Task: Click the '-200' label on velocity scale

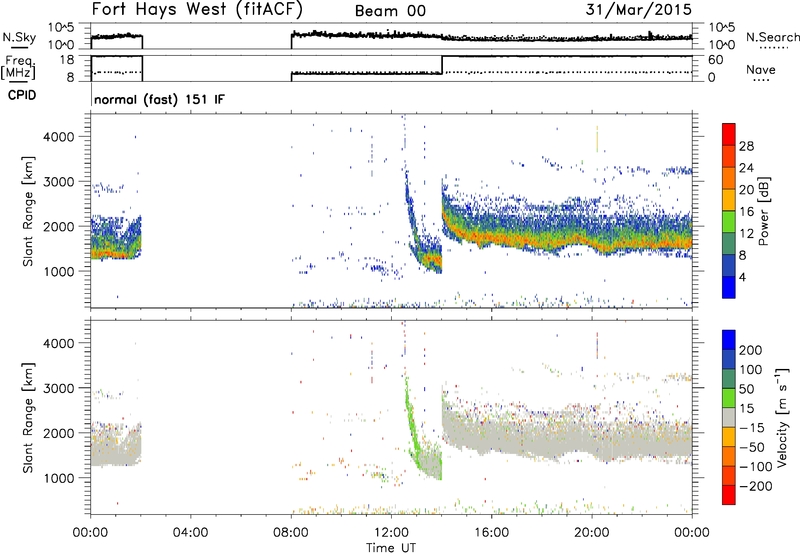Action: 756,486
